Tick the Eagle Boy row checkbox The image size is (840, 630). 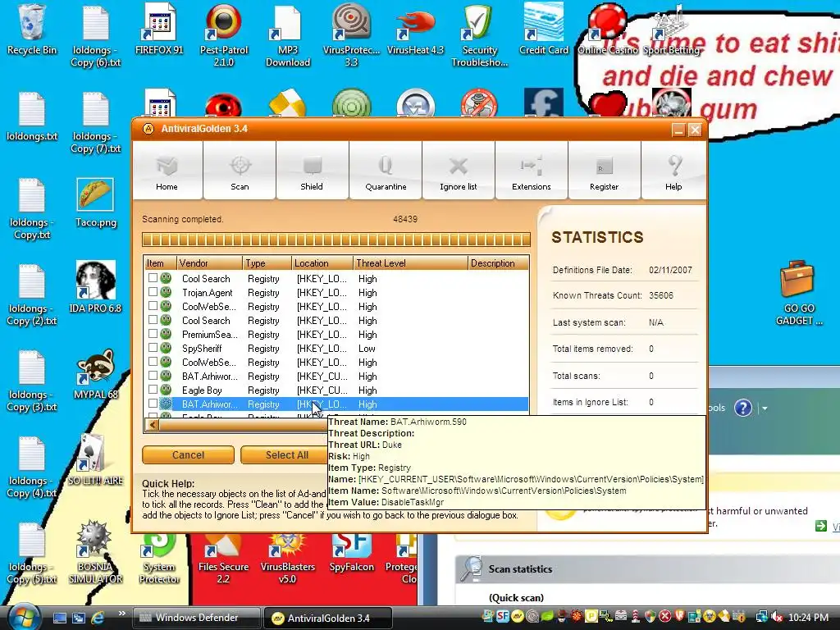coord(153,390)
